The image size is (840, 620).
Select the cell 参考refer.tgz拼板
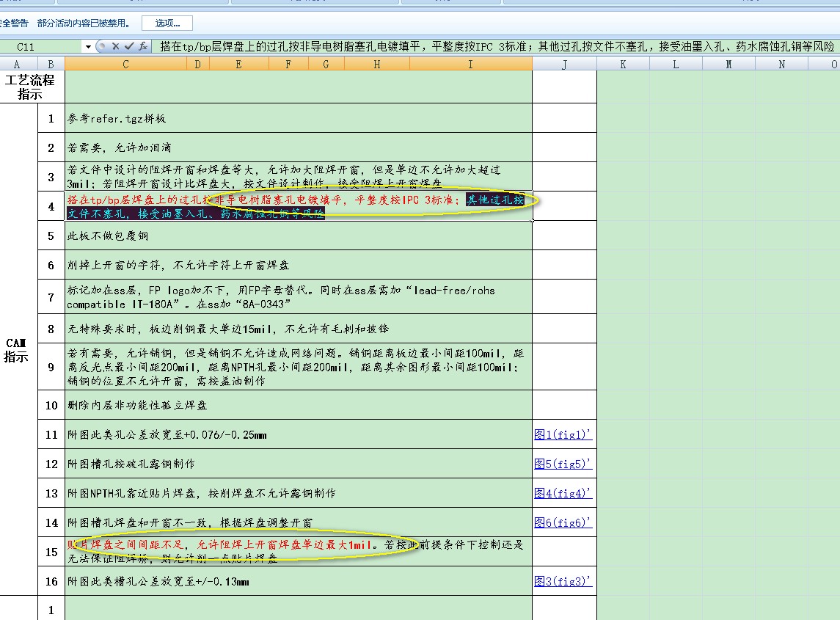coord(299,118)
